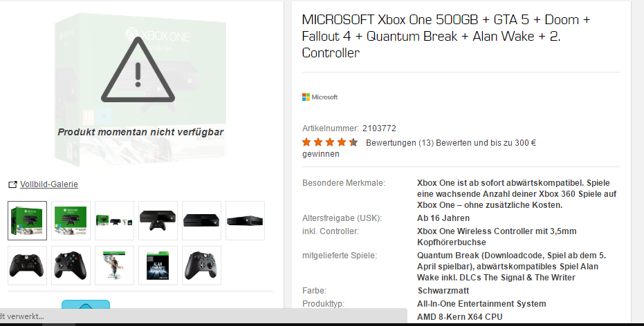
Task: Select first Xbox One box thumbnail
Action: [28, 220]
